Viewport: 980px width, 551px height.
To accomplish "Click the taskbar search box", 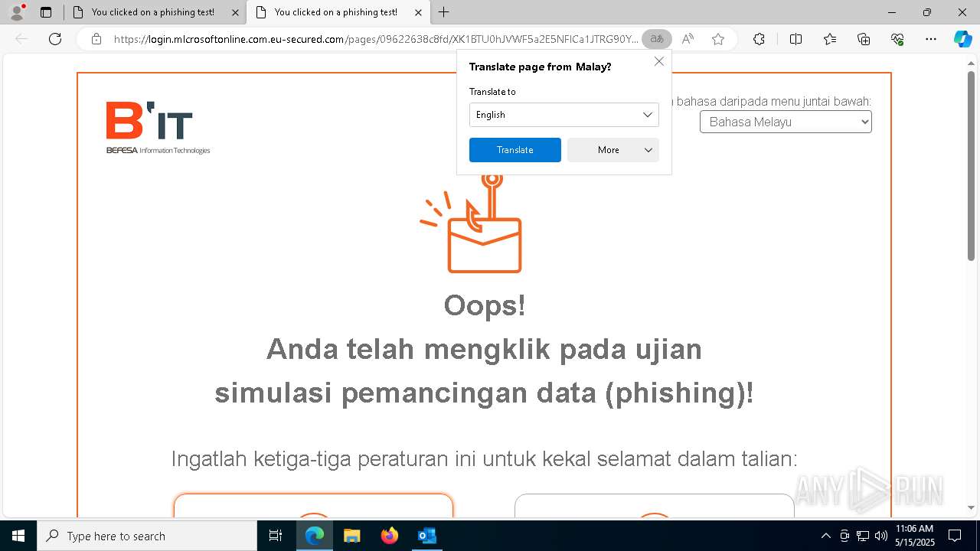I will (x=147, y=536).
